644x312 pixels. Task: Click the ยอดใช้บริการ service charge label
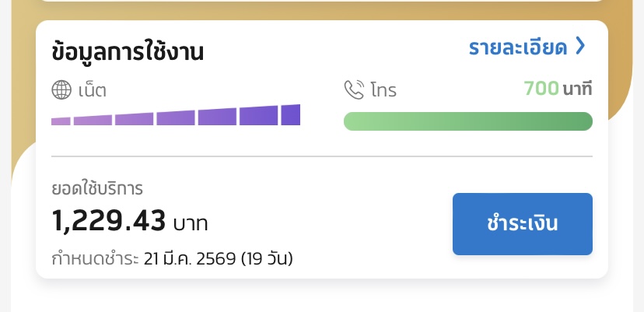[x=97, y=188]
